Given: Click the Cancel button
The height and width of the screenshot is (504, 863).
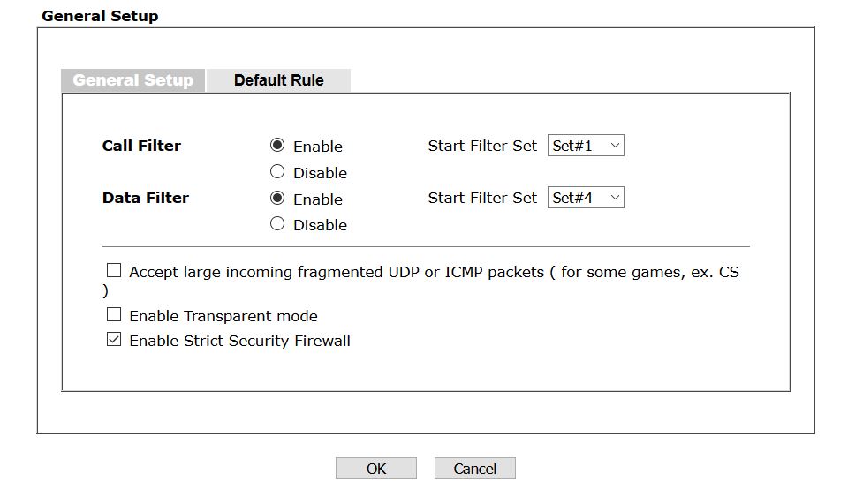Looking at the screenshot, I should [474, 469].
